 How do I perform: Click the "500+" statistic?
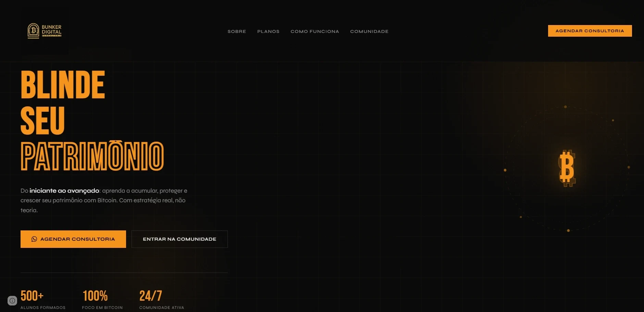coord(32,296)
